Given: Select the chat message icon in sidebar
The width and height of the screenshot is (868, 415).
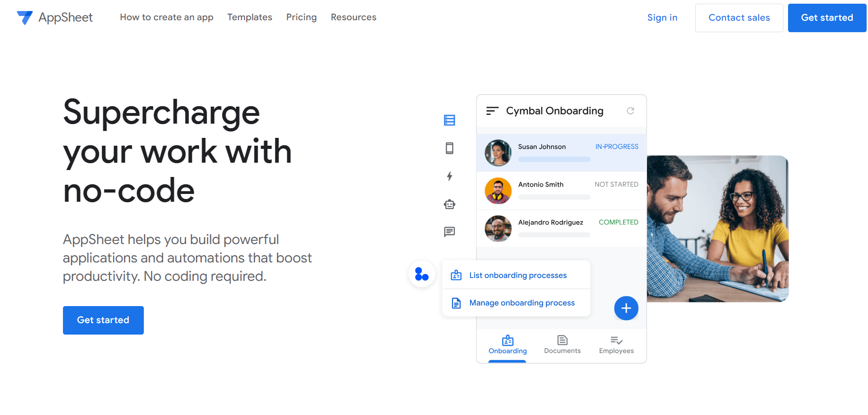Looking at the screenshot, I should click(449, 232).
